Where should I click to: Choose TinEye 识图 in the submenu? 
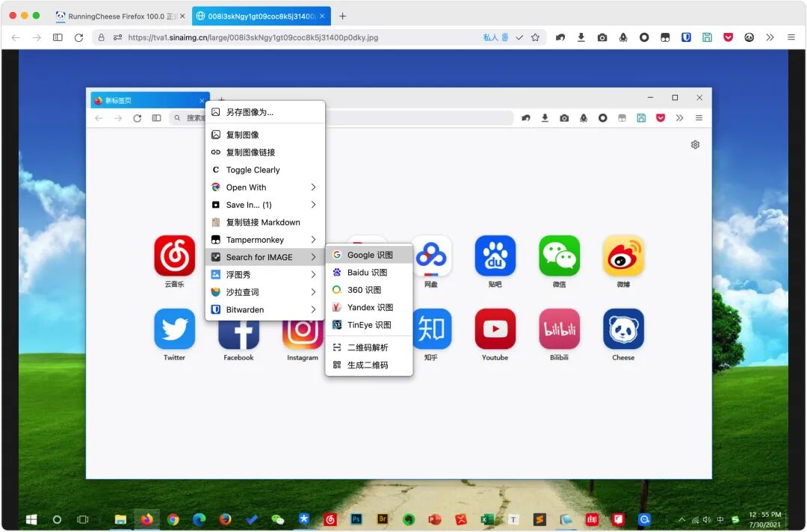click(x=369, y=325)
